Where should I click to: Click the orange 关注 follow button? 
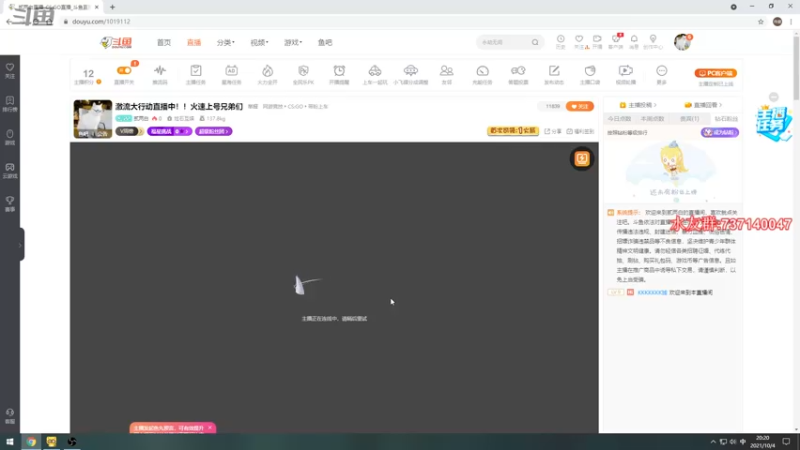pos(580,106)
